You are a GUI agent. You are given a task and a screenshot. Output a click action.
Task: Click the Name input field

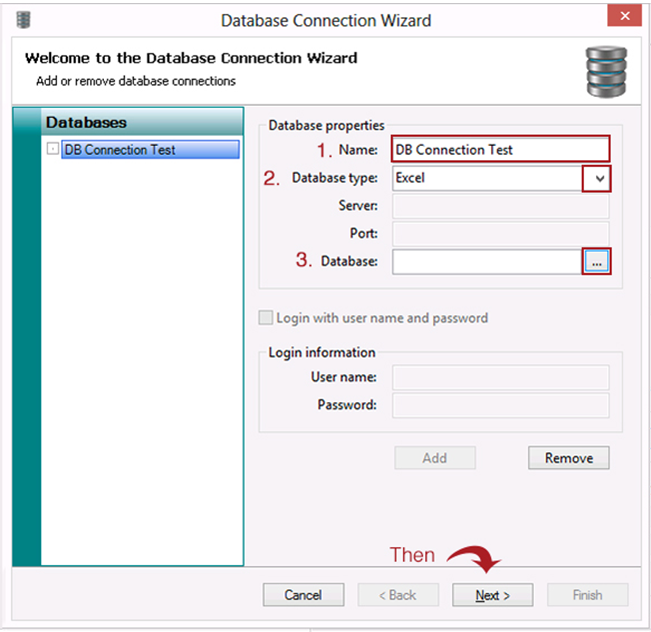pos(500,149)
